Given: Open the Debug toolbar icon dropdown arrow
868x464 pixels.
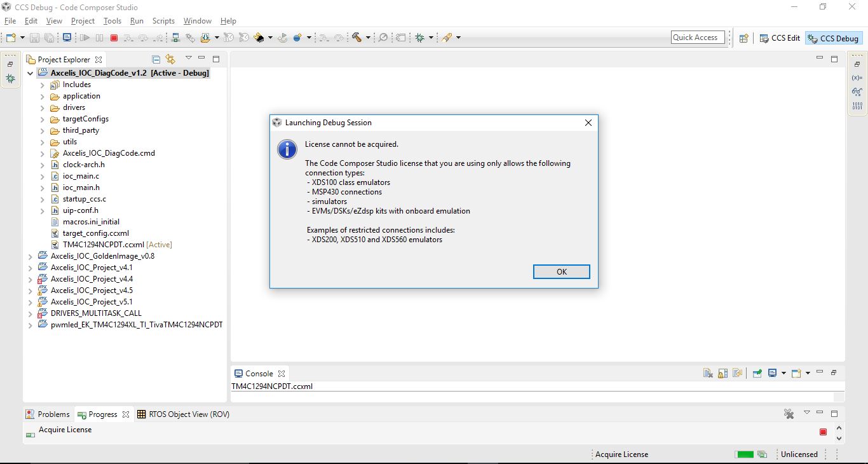Looking at the screenshot, I should point(431,38).
